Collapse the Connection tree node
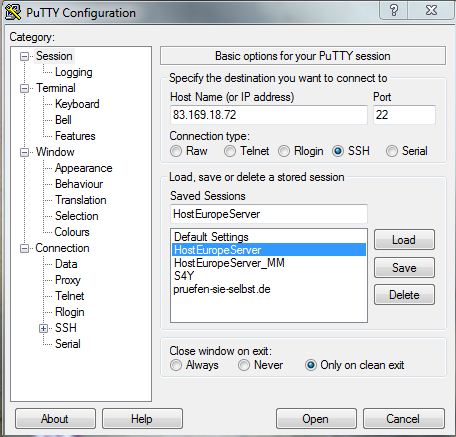Viewport: 456px width, 437px height. (x=24, y=248)
